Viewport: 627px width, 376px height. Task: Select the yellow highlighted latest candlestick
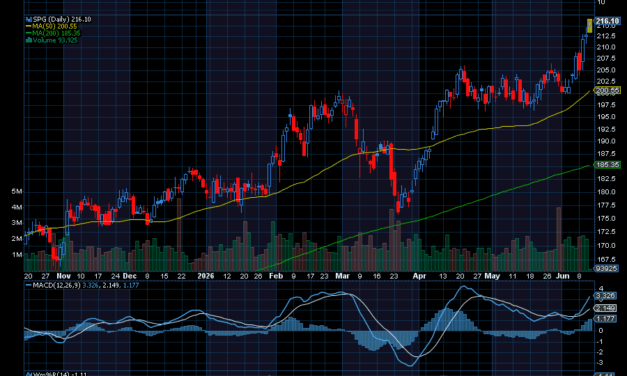(x=589, y=26)
